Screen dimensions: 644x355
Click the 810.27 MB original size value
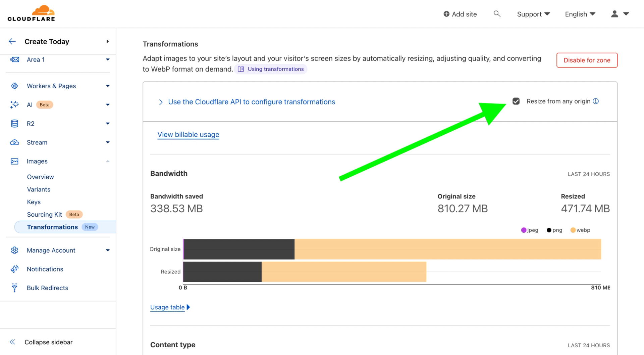[463, 209]
